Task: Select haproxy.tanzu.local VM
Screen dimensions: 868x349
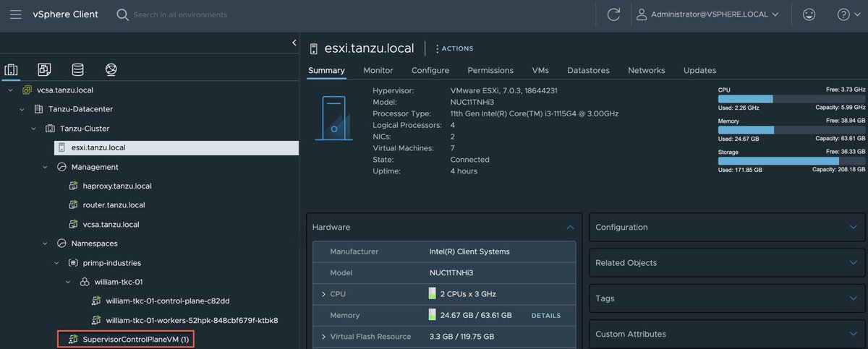Action: 117,186
